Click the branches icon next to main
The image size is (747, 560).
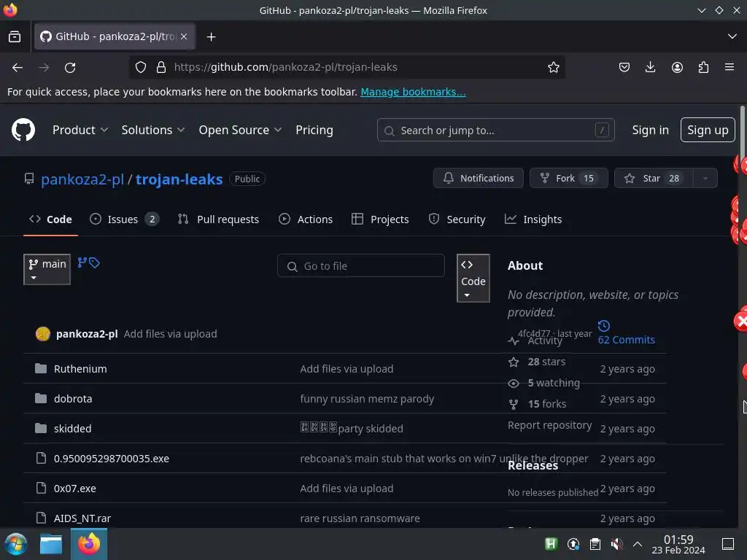[82, 262]
